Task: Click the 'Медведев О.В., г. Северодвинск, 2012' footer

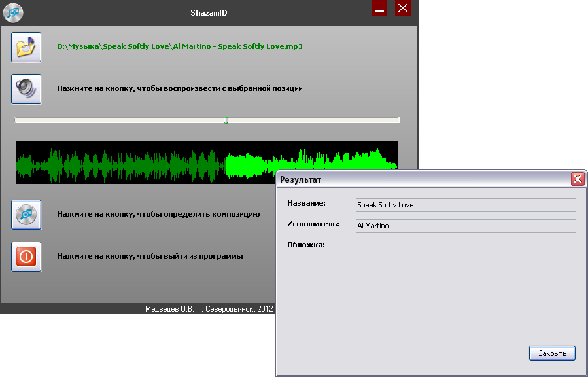Action: click(x=209, y=309)
